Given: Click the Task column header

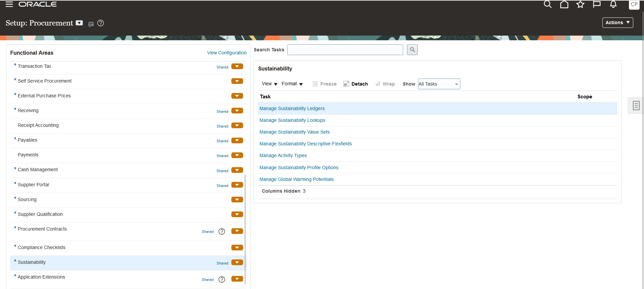Looking at the screenshot, I should pyautogui.click(x=265, y=97).
